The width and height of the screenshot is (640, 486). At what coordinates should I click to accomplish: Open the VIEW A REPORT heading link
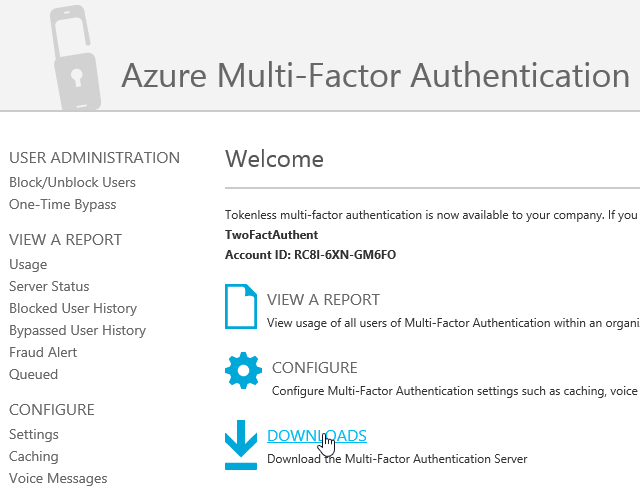tap(323, 299)
